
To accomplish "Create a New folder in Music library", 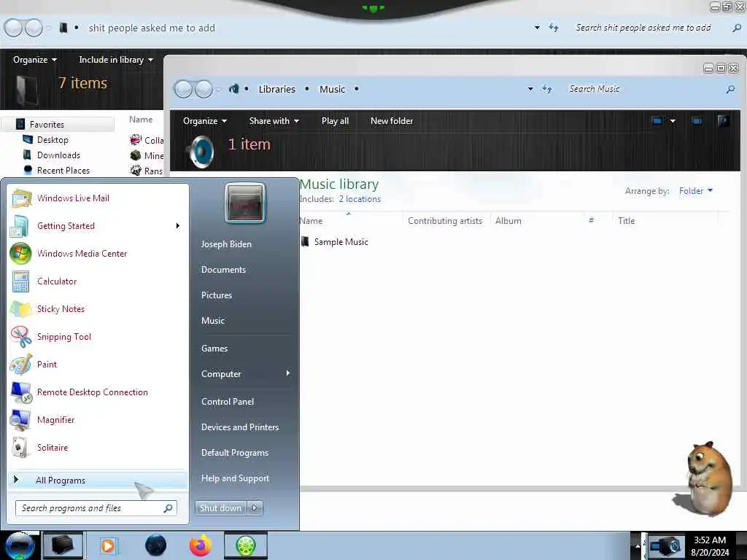I will click(x=392, y=121).
